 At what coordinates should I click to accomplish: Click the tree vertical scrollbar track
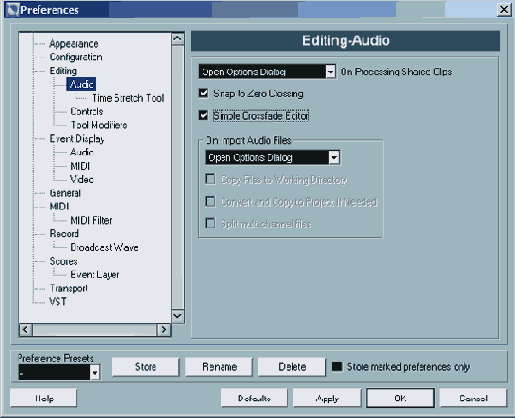click(x=178, y=177)
